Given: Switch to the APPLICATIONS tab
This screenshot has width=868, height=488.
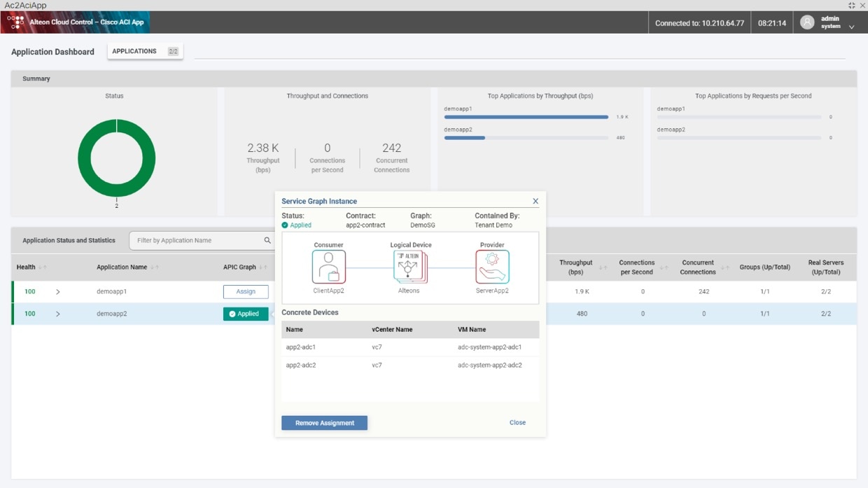Looking at the screenshot, I should tap(134, 50).
